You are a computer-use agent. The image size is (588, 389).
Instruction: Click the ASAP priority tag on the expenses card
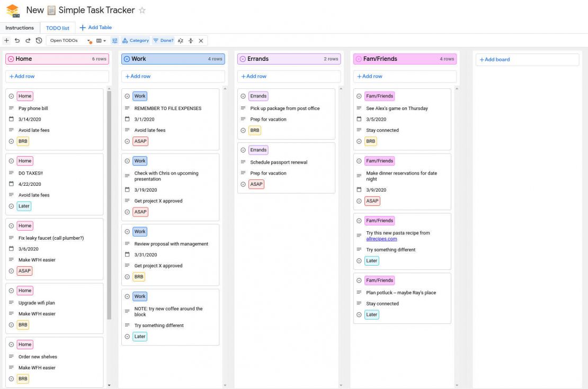point(140,141)
